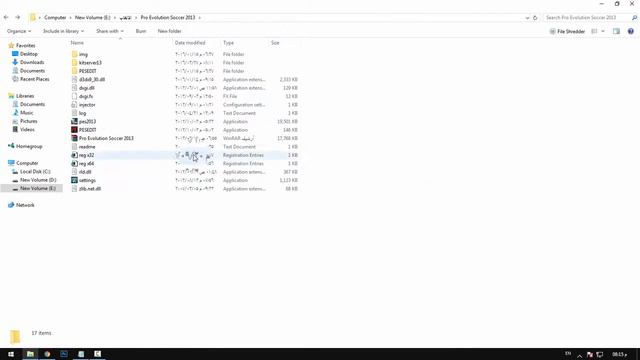
Task: Sort by Date modified column header
Action: tap(190, 43)
